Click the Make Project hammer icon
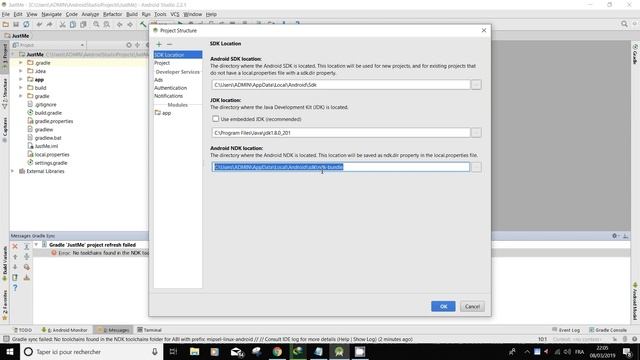This screenshot has width=640, height=360. 143,24
